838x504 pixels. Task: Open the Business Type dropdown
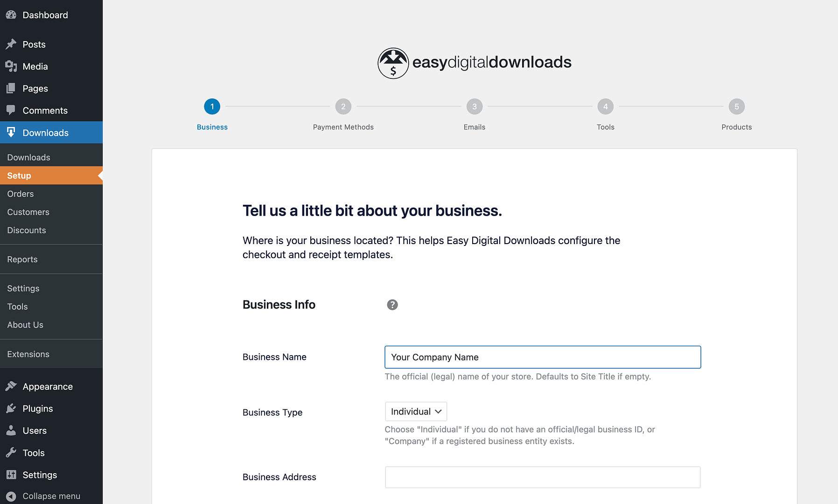(x=416, y=412)
